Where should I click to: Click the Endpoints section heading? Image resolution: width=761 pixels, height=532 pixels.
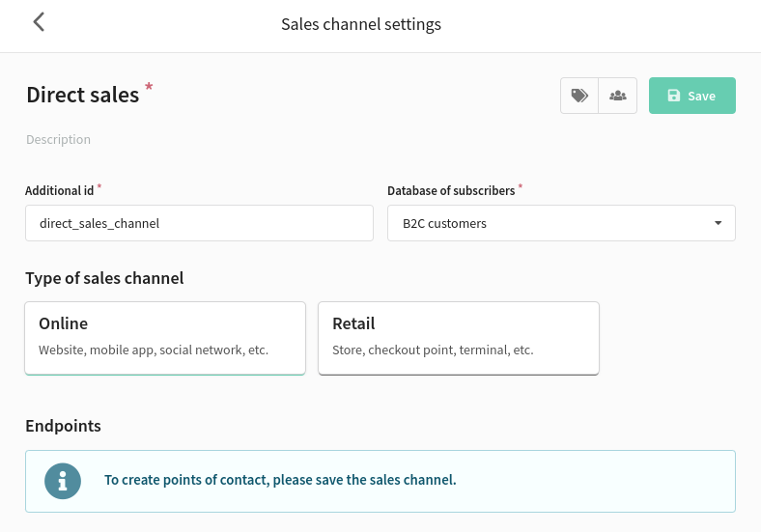coord(63,426)
